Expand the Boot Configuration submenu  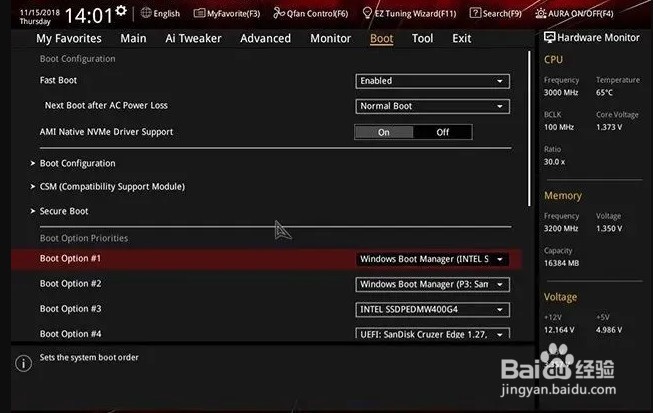click(x=77, y=163)
